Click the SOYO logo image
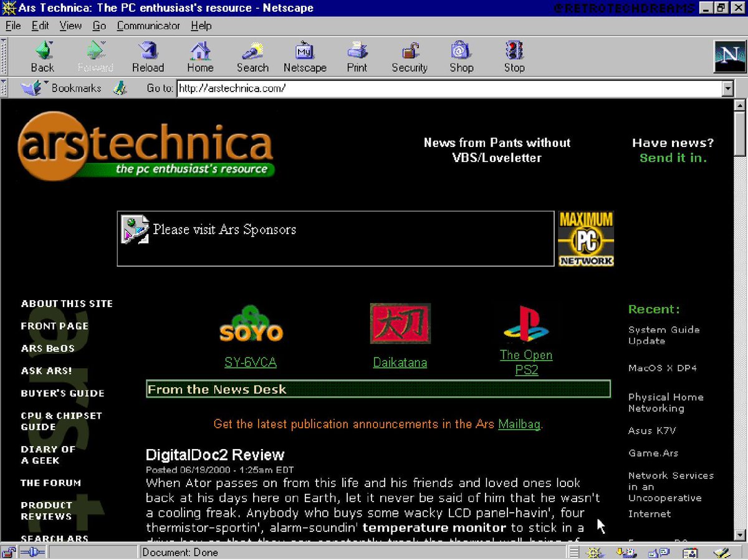 [251, 325]
